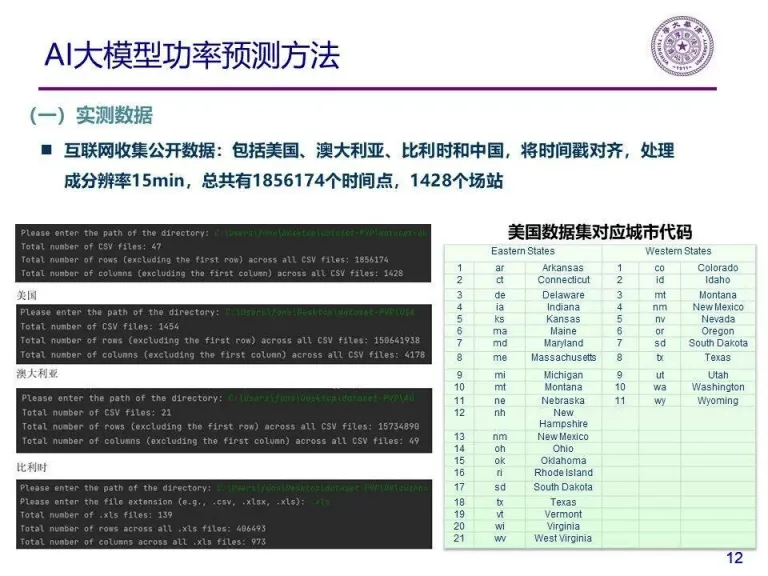Click the "Colorado" table cell
768x576 pixels.
[718, 268]
